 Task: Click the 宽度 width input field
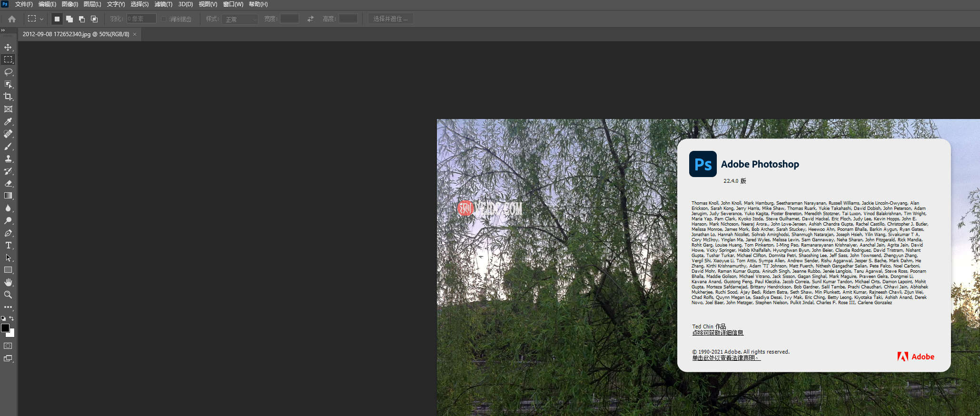coord(289,19)
